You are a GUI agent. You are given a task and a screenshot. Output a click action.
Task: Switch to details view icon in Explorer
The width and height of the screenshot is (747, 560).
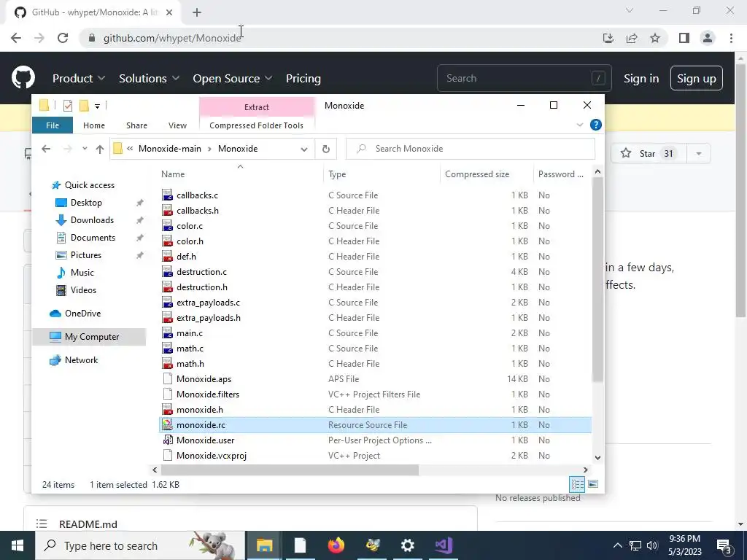pos(578,485)
